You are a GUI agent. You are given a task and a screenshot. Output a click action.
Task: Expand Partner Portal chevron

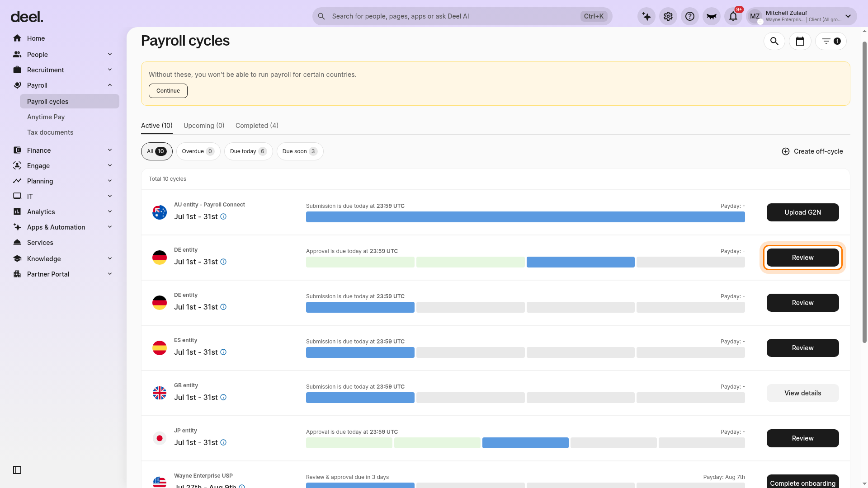coord(110,274)
